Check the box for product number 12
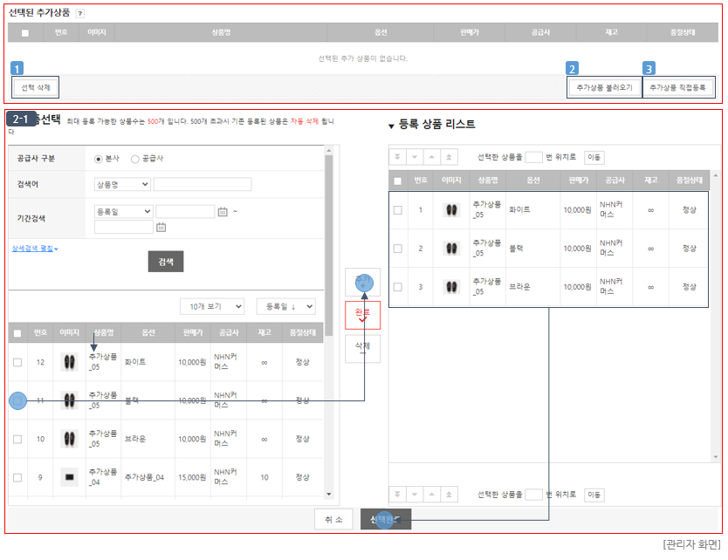This screenshot has width=728, height=560. click(x=17, y=362)
